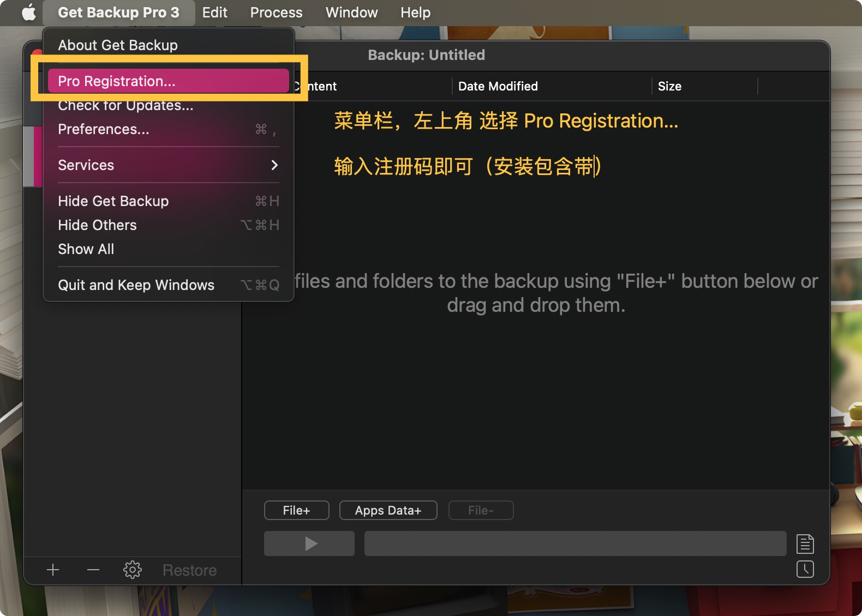
Task: Choose Quit and Keep Windows
Action: click(x=169, y=285)
